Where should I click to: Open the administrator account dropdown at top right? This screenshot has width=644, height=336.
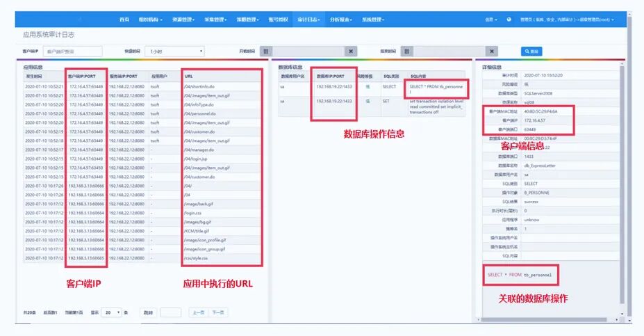[x=567, y=19]
